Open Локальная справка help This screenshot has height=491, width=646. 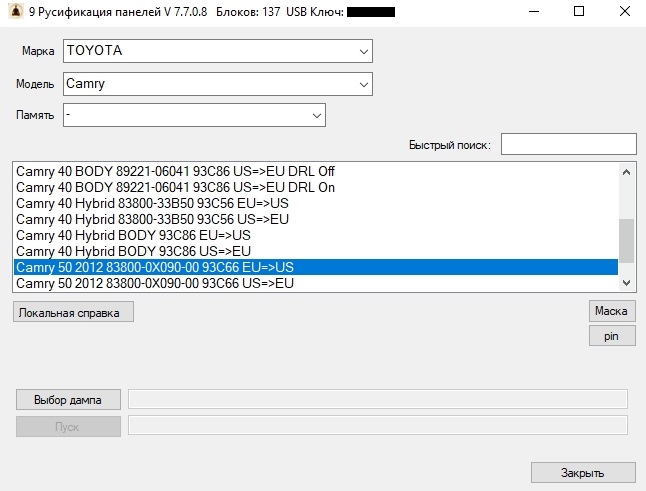point(73,312)
